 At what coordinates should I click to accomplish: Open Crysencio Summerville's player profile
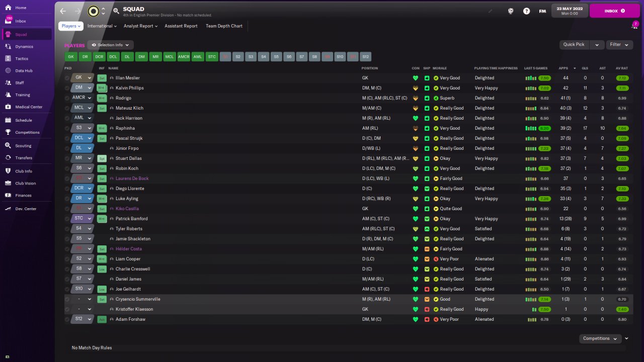pos(138,299)
